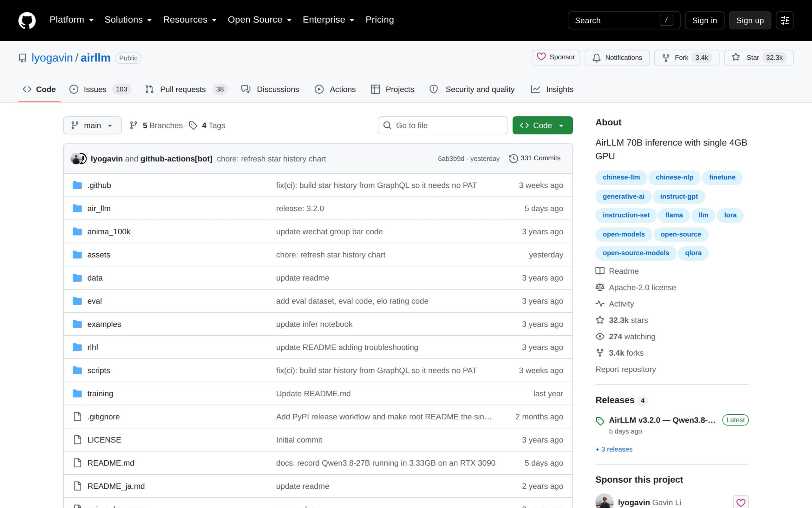Viewport: 812px width, 508px height.
Task: Open the .gitignore file
Action: [x=103, y=417]
